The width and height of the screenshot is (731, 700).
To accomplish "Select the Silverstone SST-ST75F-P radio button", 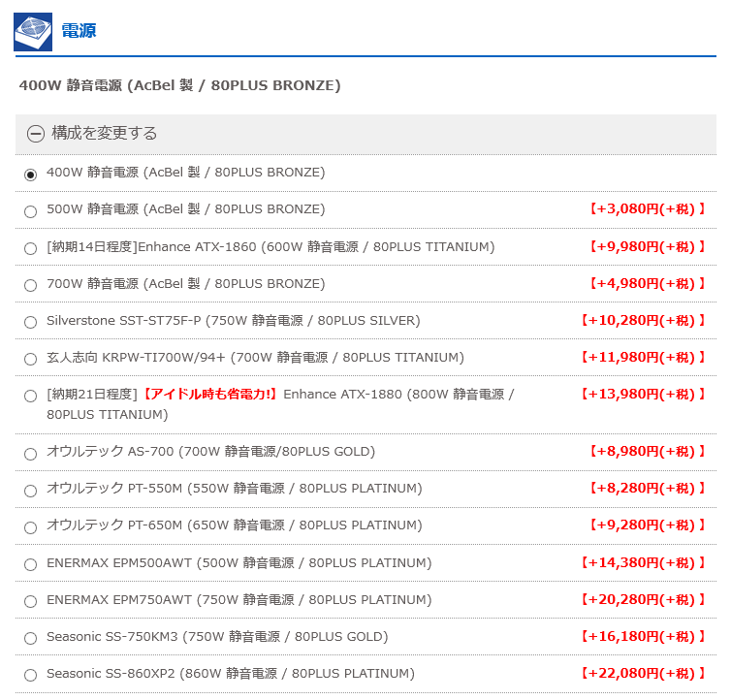I will pos(30,322).
